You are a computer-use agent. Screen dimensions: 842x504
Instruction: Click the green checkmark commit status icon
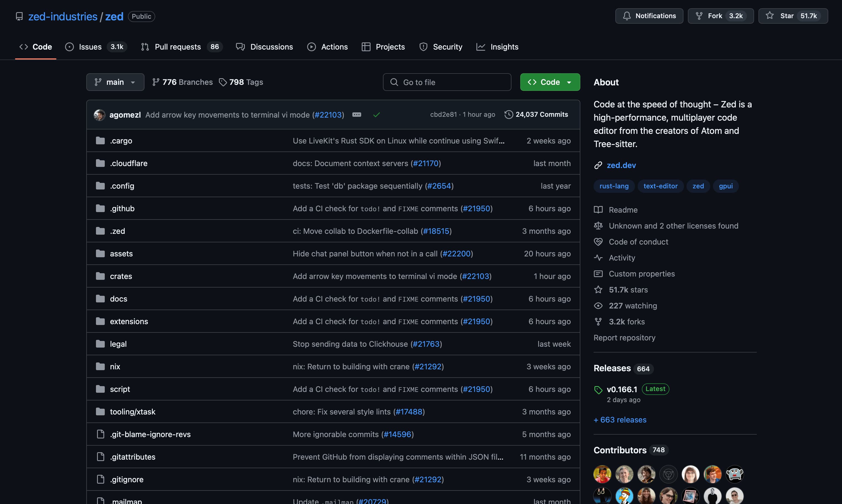[x=376, y=115]
